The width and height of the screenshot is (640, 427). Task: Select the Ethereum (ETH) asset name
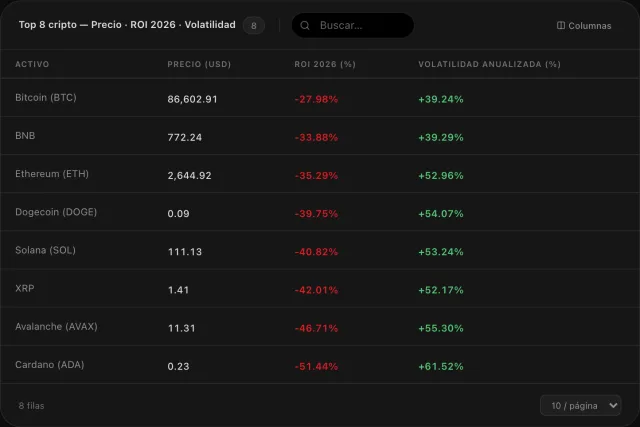pos(52,174)
